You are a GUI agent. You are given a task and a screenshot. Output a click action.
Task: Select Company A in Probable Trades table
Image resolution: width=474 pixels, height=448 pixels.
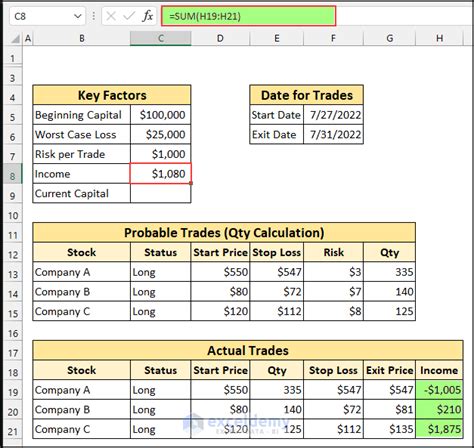click(x=81, y=272)
